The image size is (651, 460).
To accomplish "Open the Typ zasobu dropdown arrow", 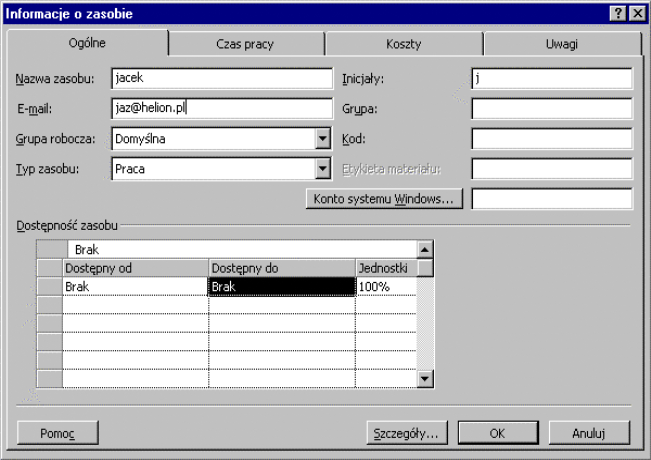I will tap(322, 169).
